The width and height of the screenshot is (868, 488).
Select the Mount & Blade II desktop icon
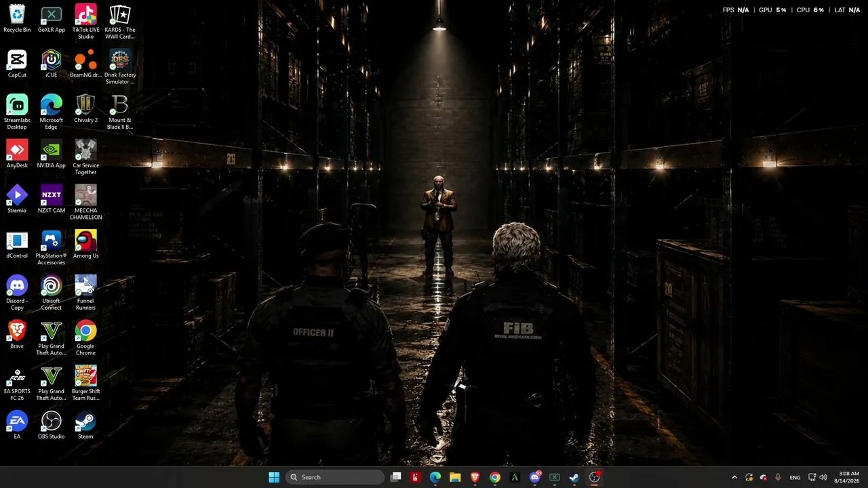click(119, 113)
